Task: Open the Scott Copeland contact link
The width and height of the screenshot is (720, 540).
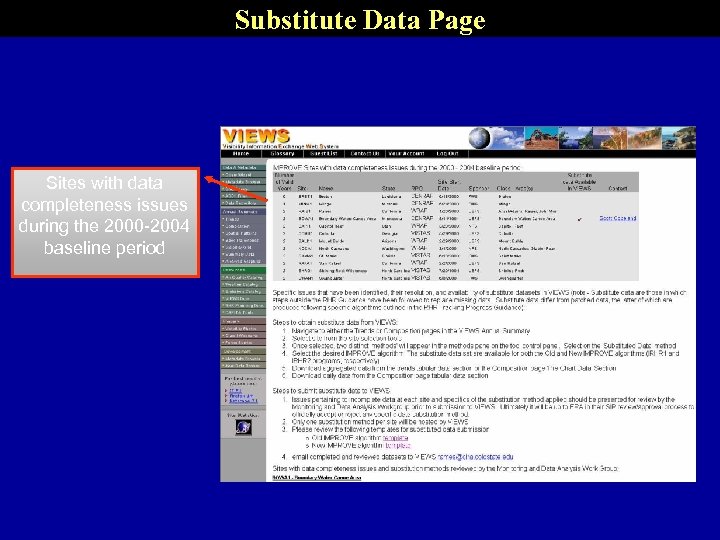Action: [618, 218]
